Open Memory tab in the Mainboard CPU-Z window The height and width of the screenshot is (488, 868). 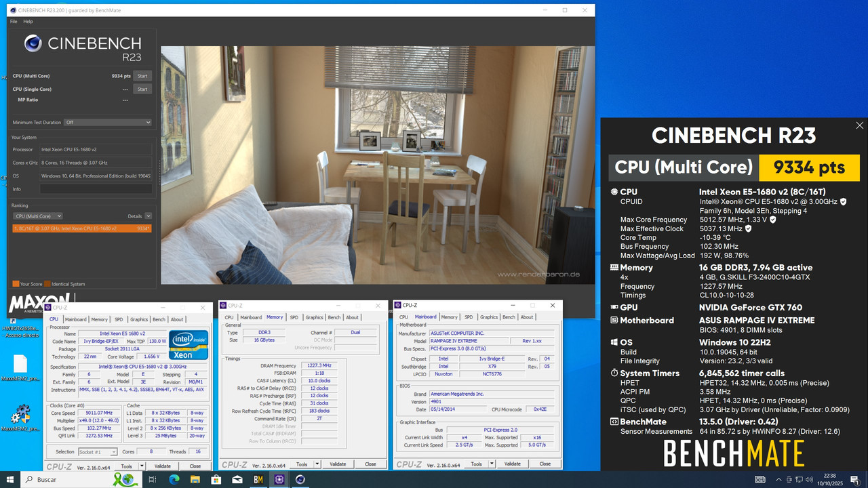point(449,317)
